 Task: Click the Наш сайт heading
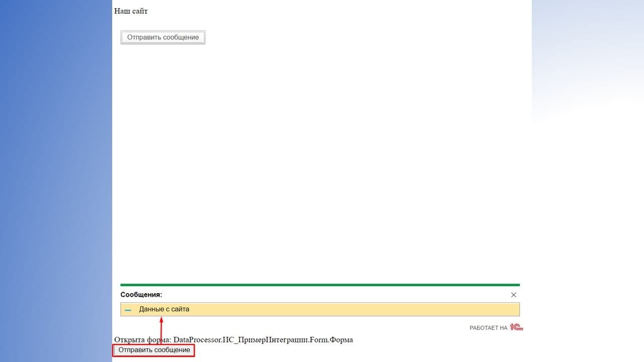131,11
